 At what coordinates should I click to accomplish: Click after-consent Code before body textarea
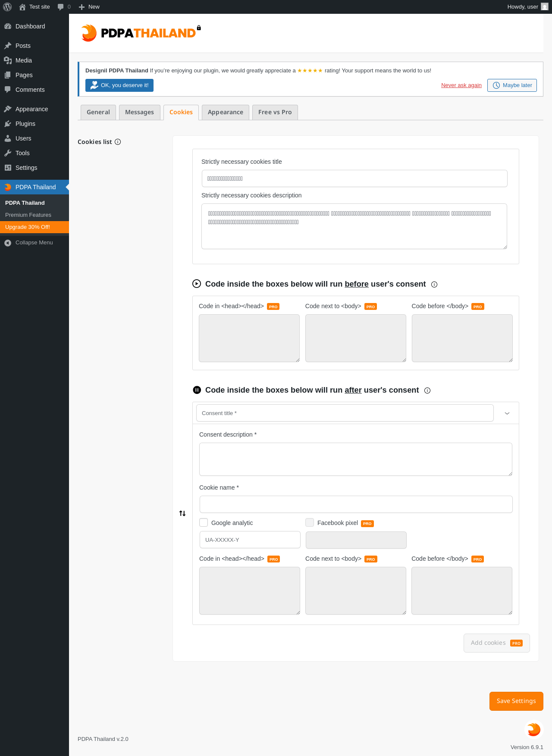pos(462,591)
